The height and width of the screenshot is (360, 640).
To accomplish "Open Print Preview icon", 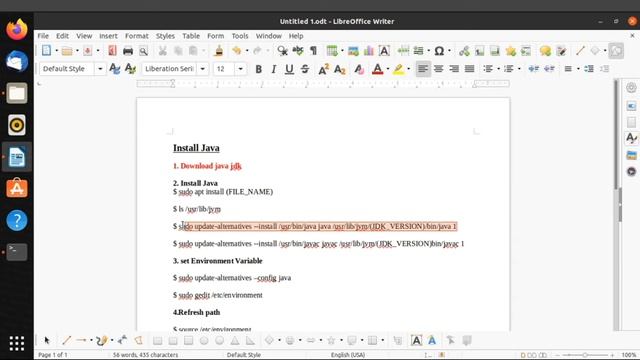I will [x=143, y=51].
